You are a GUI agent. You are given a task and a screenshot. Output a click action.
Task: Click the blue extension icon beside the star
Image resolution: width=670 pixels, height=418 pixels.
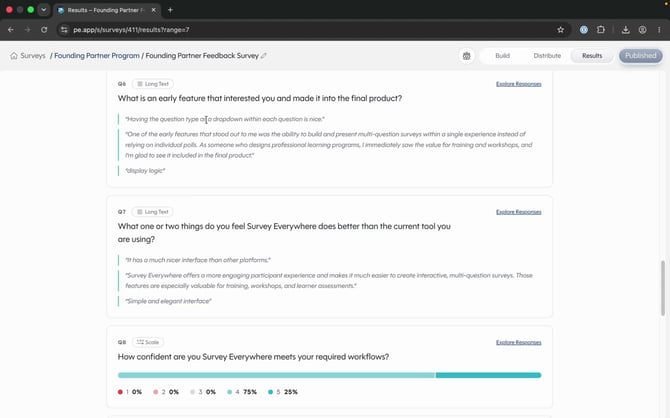click(x=584, y=29)
